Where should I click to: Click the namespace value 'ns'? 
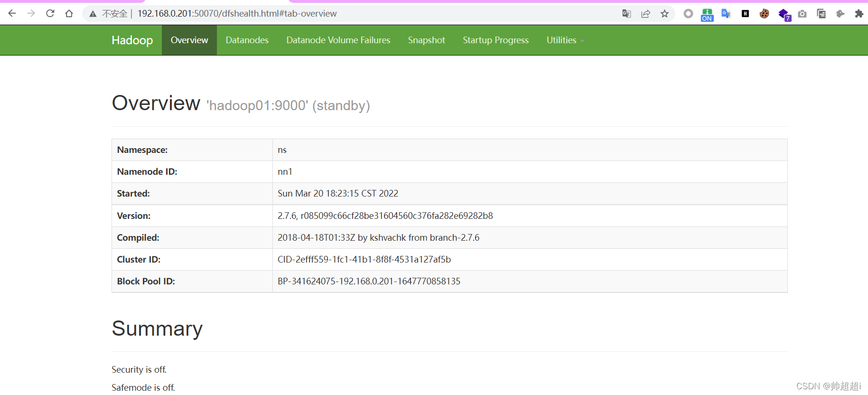pyautogui.click(x=282, y=150)
